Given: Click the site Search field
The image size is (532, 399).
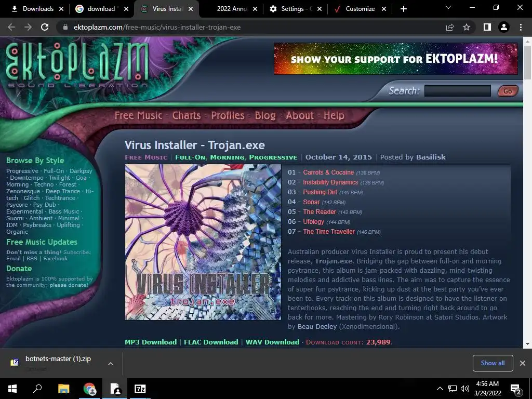Looking at the screenshot, I should pos(457,91).
